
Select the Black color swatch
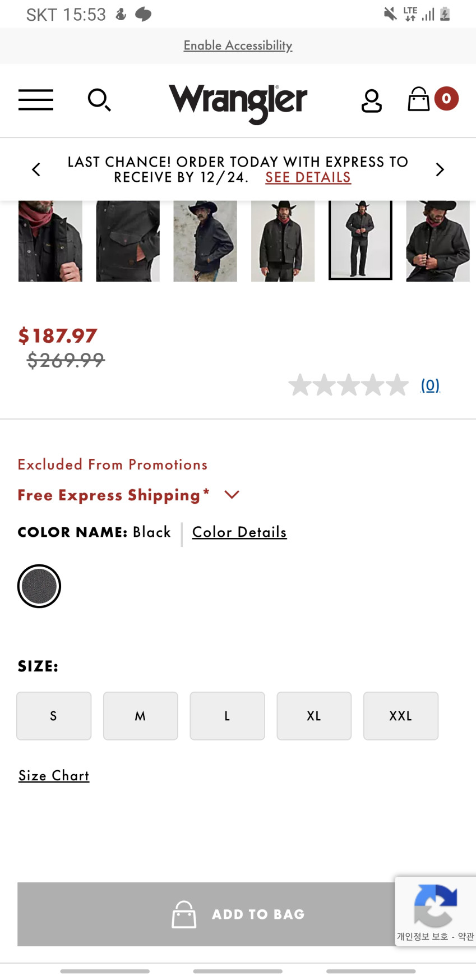pyautogui.click(x=39, y=586)
